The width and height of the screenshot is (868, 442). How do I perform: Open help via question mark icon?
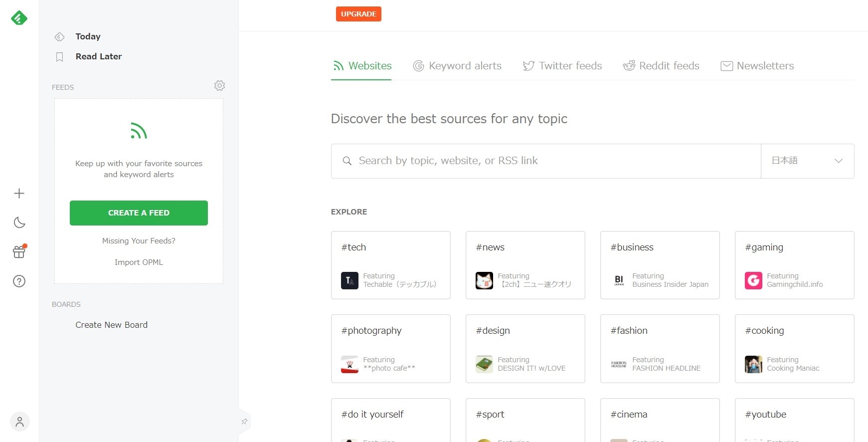[19, 281]
